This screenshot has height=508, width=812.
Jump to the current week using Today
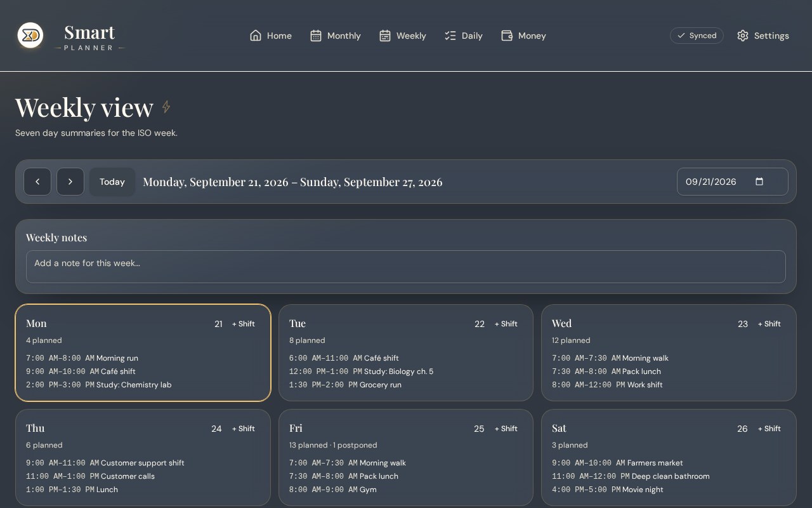pos(112,182)
